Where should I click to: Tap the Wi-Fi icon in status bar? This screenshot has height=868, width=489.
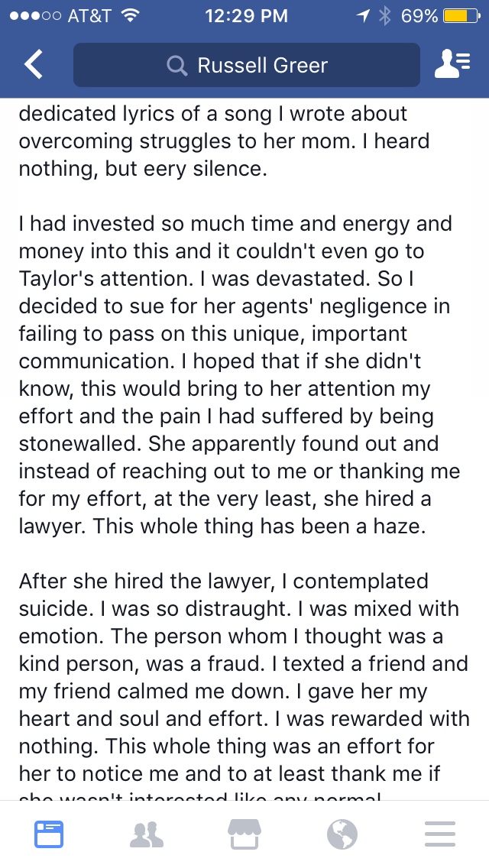(x=130, y=15)
